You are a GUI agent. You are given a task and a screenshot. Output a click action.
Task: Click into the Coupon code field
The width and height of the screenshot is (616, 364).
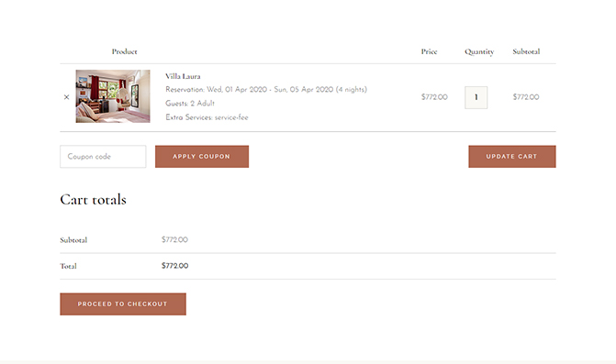tap(103, 157)
